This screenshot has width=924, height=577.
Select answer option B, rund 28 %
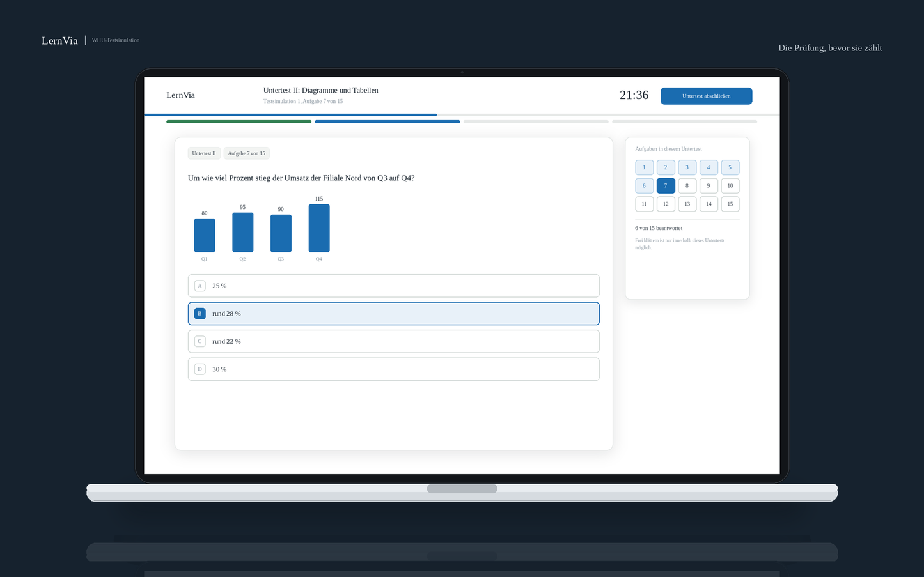click(393, 314)
